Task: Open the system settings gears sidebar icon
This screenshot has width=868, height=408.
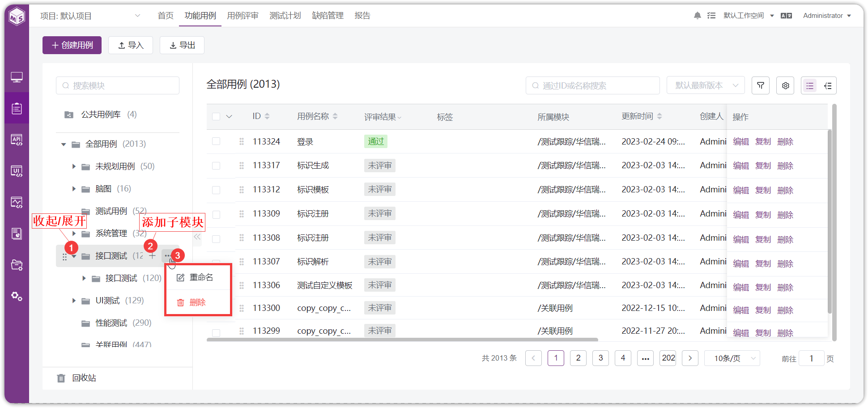Action: (x=17, y=296)
